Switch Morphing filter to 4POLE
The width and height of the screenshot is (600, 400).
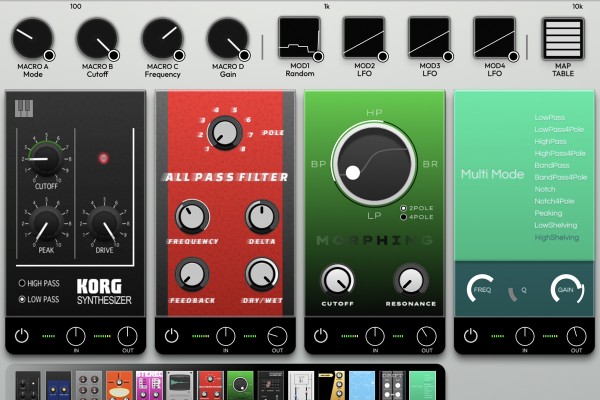pyautogui.click(x=403, y=216)
